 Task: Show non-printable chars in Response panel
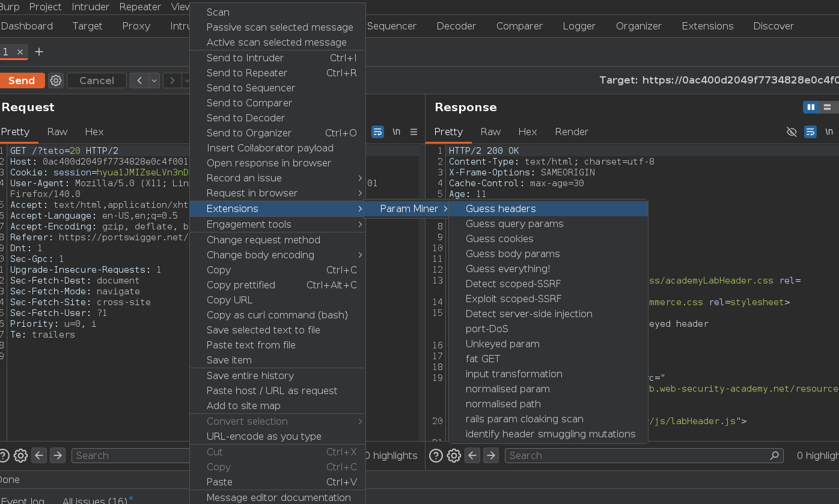[829, 132]
